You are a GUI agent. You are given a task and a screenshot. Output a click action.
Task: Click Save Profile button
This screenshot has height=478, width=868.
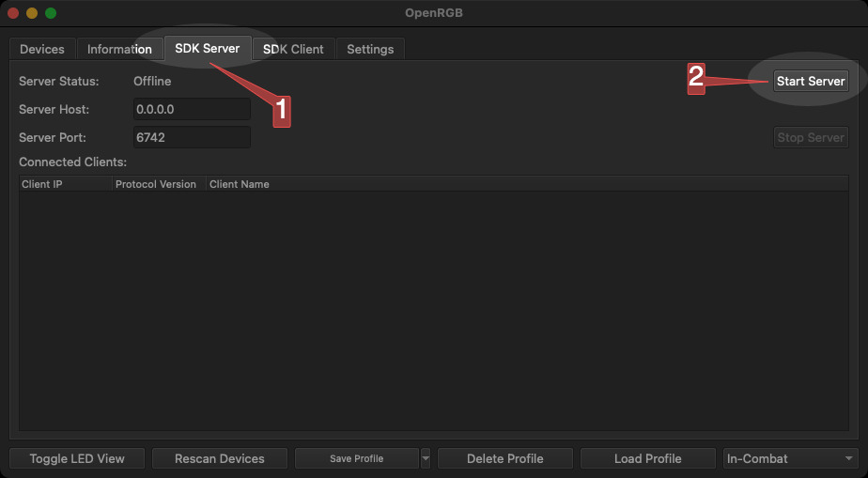pos(357,458)
